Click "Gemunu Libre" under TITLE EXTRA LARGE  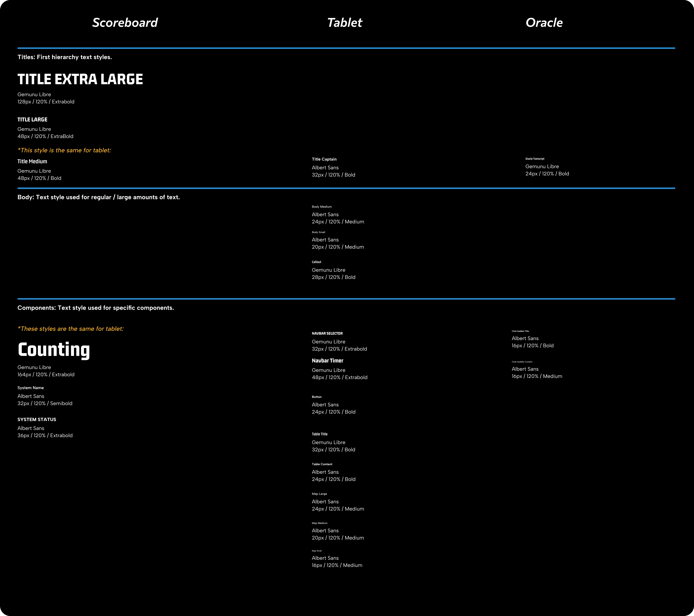tap(34, 94)
